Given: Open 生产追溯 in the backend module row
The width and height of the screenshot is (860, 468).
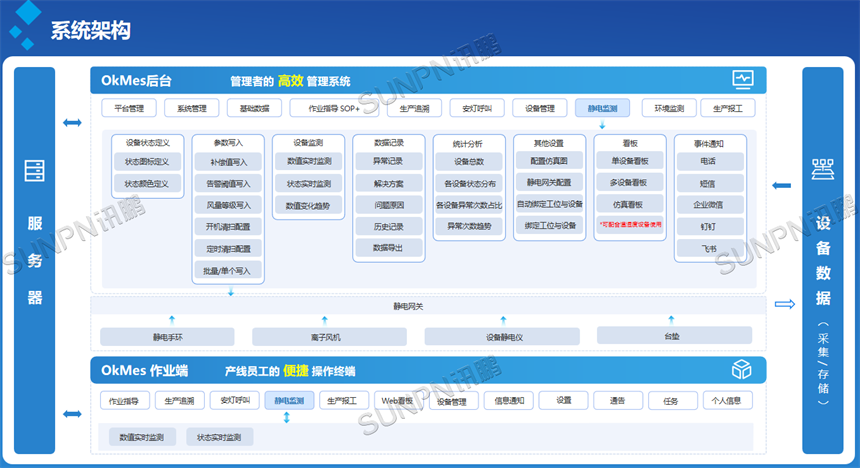Looking at the screenshot, I should [x=414, y=108].
